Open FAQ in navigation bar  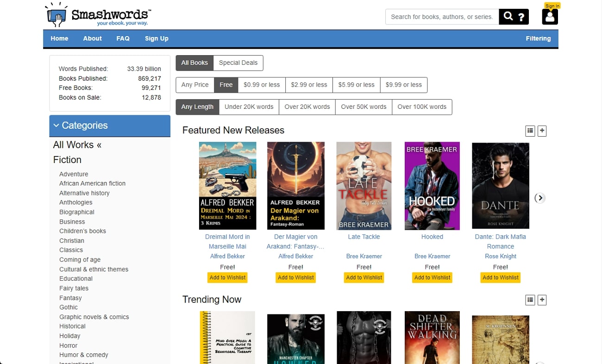[123, 38]
